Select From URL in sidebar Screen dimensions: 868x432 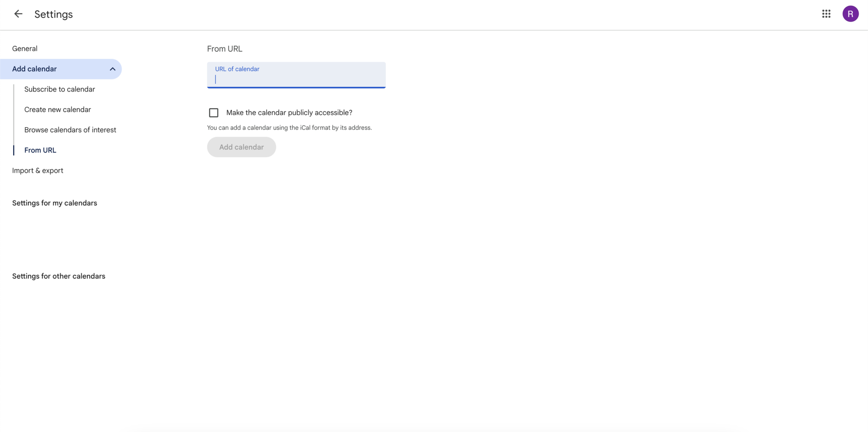(x=40, y=150)
